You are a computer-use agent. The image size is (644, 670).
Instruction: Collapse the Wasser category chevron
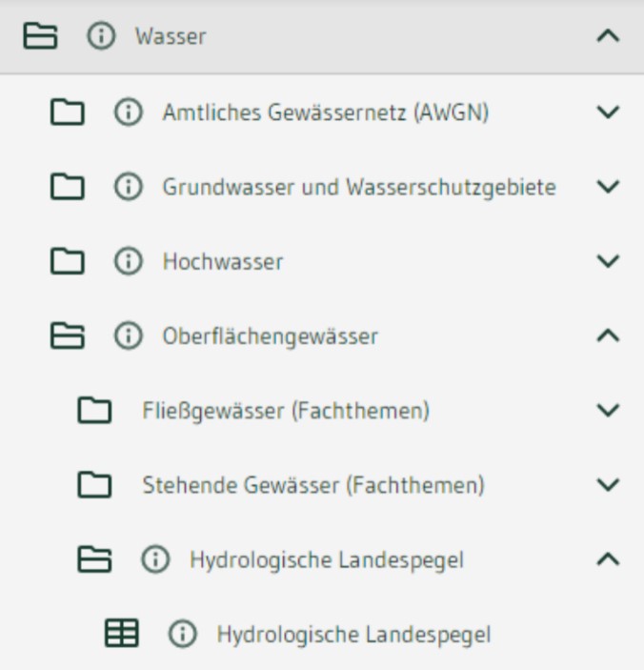click(607, 37)
